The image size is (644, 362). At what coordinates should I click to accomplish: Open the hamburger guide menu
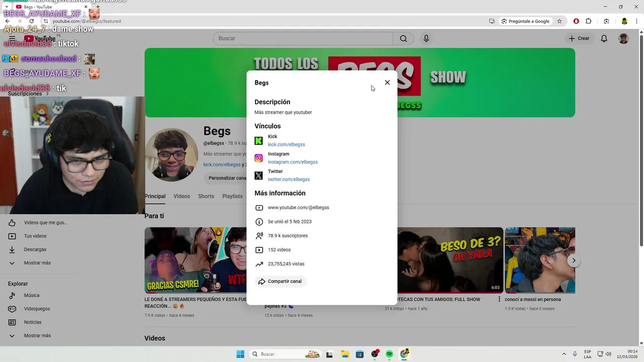[12, 38]
